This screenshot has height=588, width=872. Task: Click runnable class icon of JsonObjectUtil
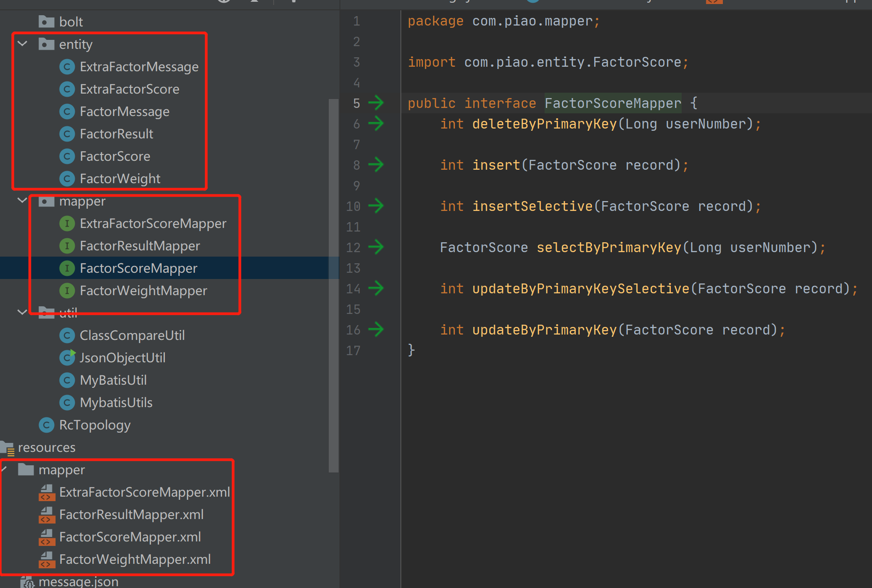(67, 357)
